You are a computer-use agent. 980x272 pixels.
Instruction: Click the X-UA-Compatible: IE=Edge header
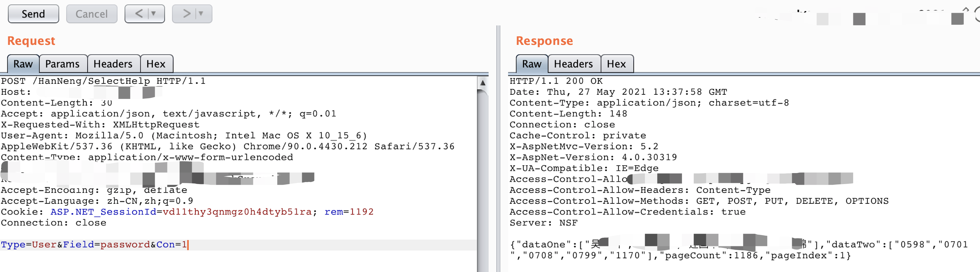(x=584, y=168)
